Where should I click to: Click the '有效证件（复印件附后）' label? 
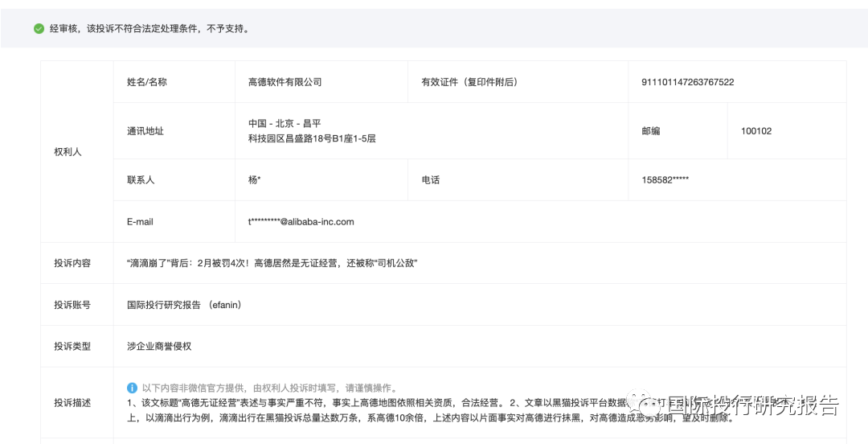469,82
